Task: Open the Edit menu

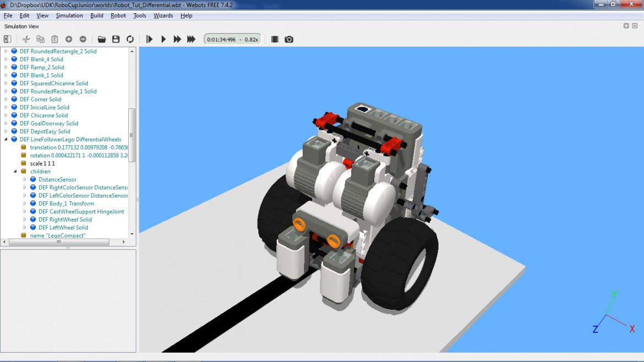Action: (x=24, y=15)
